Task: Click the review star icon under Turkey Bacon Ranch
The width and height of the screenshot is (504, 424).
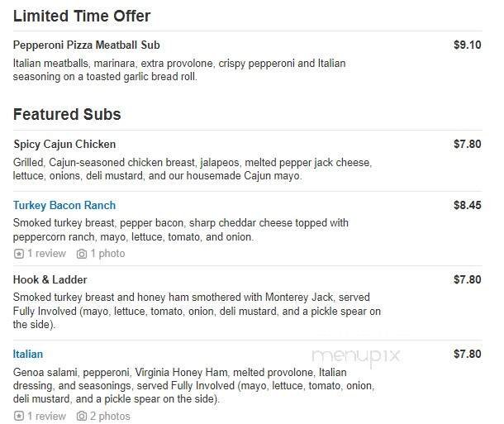Action: [x=19, y=254]
